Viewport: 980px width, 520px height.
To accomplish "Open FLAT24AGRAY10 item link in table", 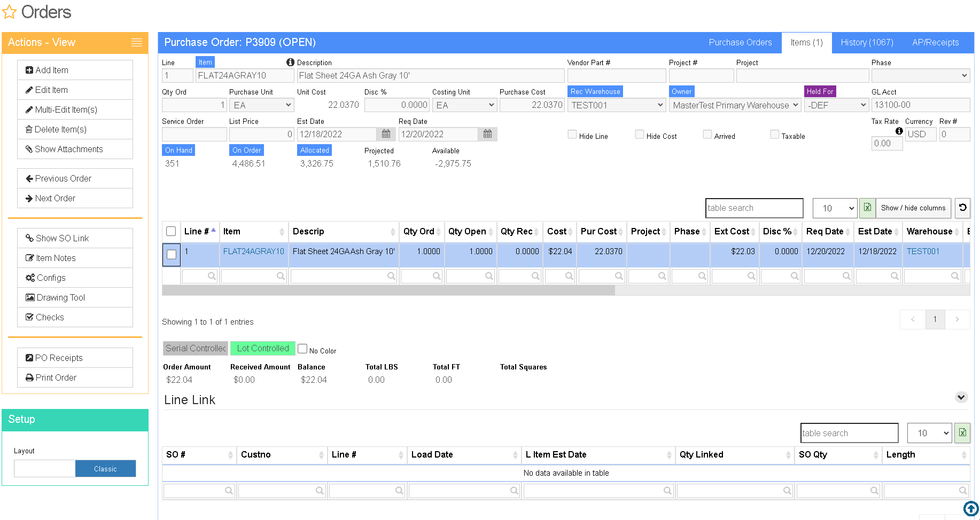I will pos(254,251).
